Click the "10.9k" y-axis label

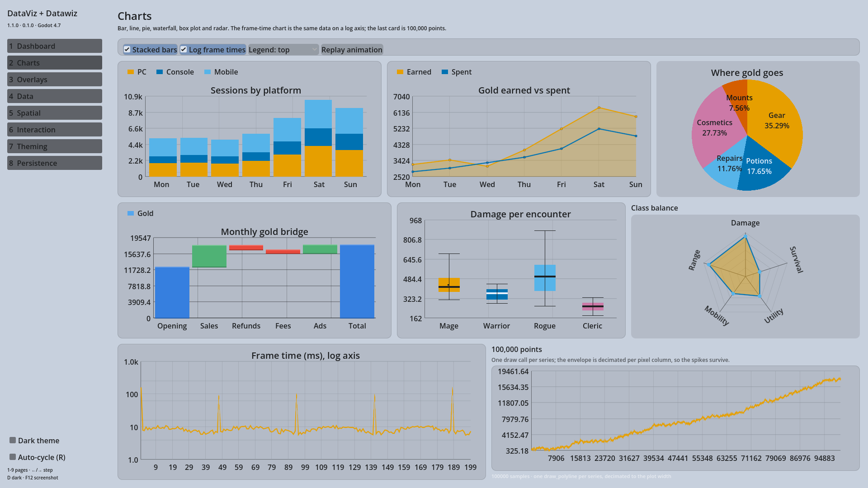tap(133, 97)
